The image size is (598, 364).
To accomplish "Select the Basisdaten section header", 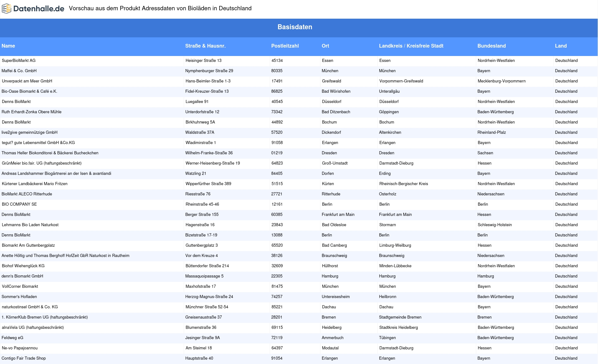I will [295, 27].
